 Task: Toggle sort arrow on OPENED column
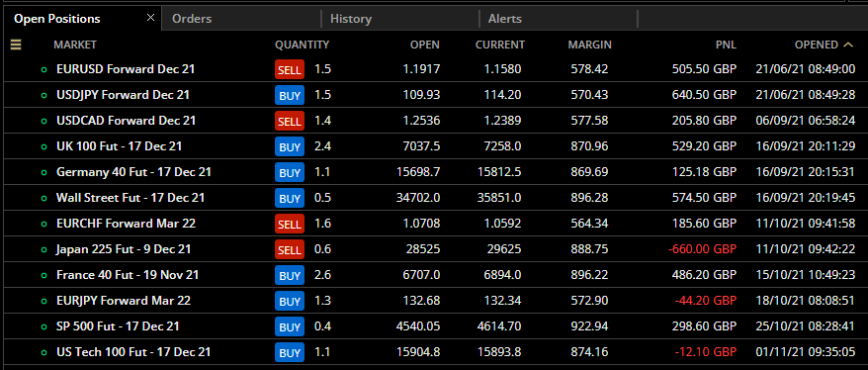click(x=848, y=45)
